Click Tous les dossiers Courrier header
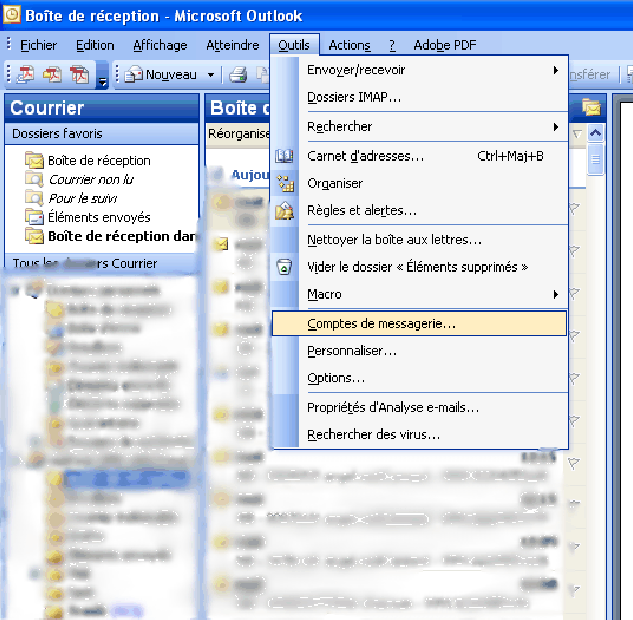The height and width of the screenshot is (620, 633). tap(102, 264)
